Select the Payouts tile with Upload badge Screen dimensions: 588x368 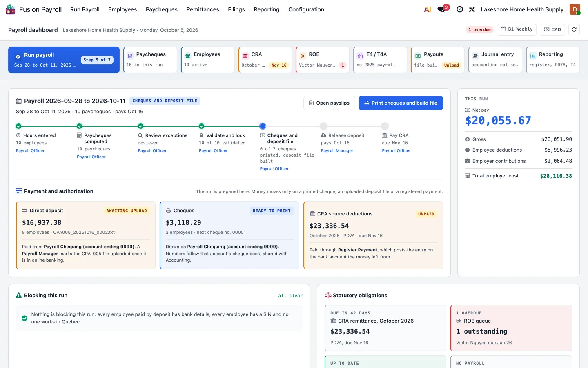tap(438, 60)
